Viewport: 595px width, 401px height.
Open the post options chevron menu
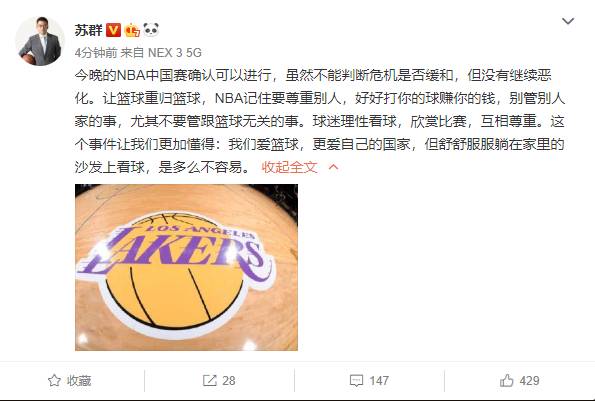pos(568,21)
